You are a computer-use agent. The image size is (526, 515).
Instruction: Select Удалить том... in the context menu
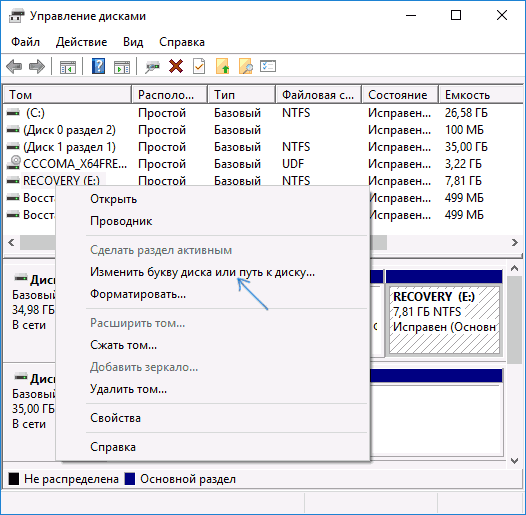213,389
